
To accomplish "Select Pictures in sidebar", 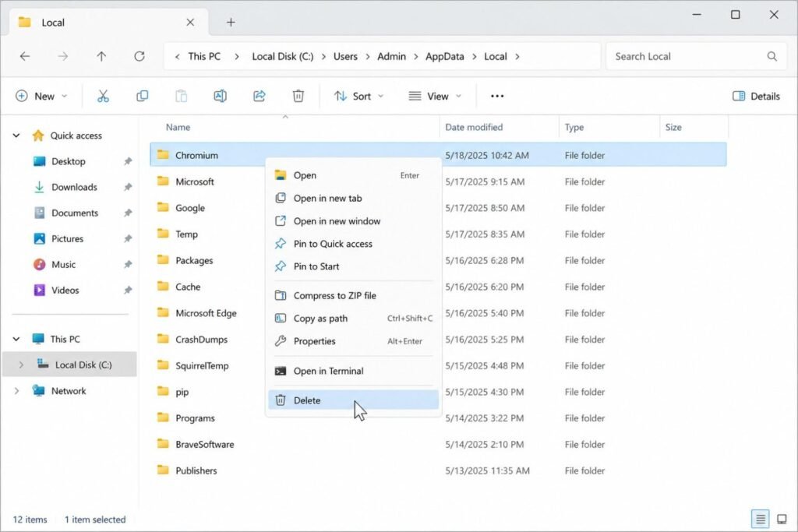I will click(67, 238).
